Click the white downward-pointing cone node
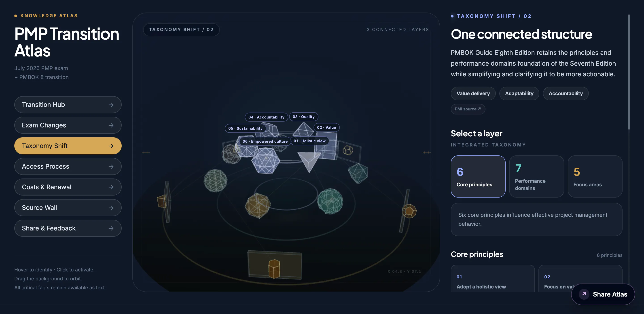Viewport: 644px width, 314px height. [x=309, y=162]
